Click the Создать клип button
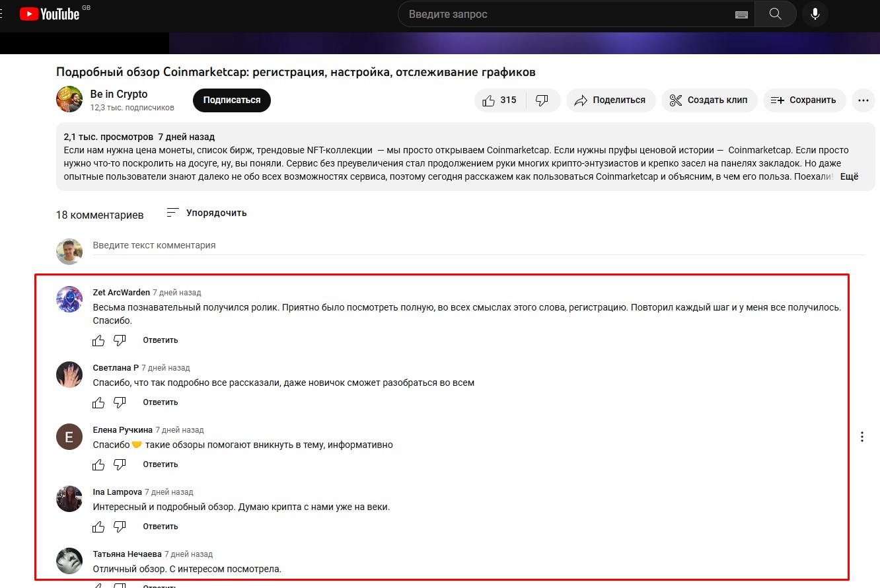Screen dimensions: 880x588 click(x=709, y=100)
